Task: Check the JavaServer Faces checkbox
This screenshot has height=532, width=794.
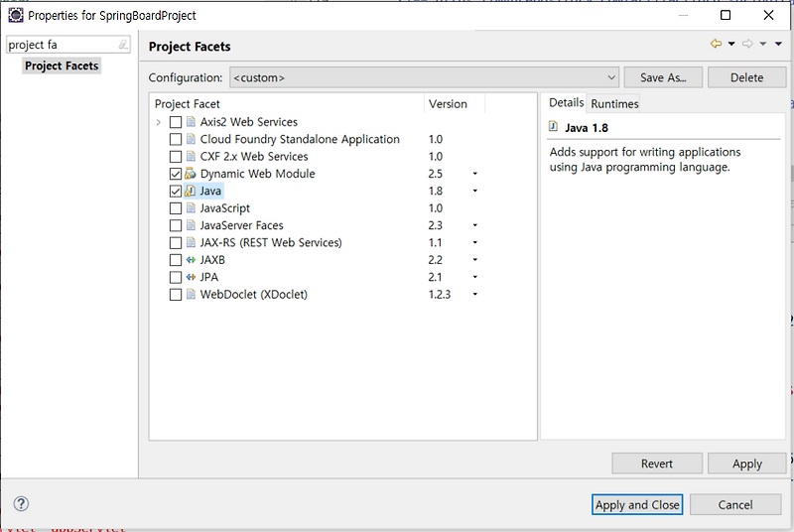Action: pyautogui.click(x=176, y=225)
